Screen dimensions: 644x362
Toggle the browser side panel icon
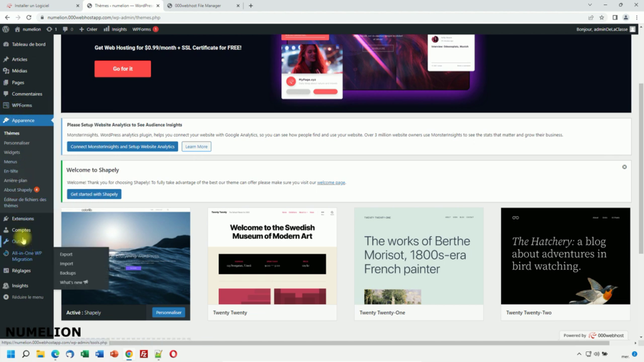(x=615, y=18)
